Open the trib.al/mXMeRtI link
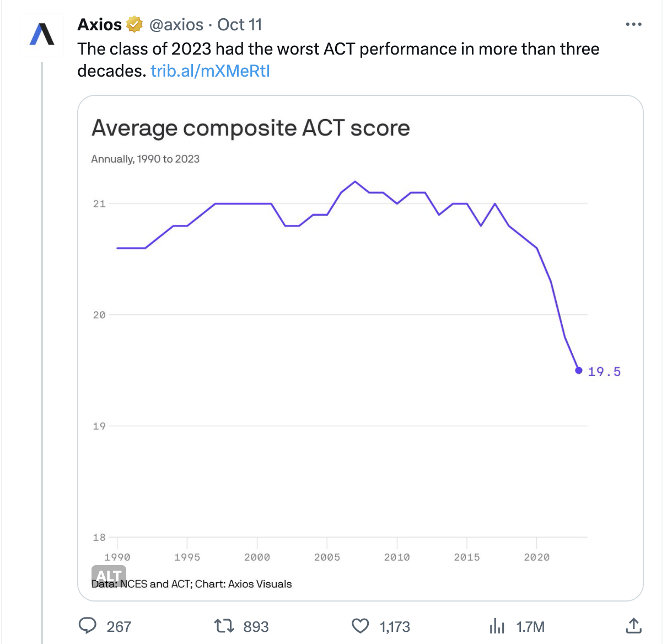This screenshot has height=644, width=667. pyautogui.click(x=210, y=71)
